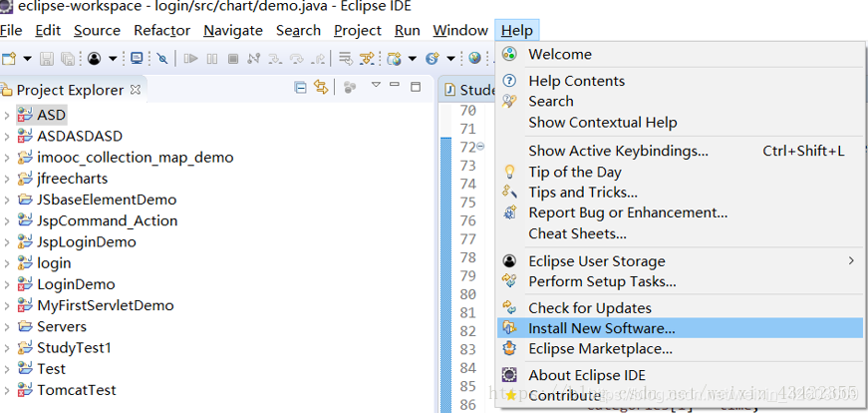This screenshot has width=868, height=413.
Task: Select imooc_collection_map_demo project
Action: 136,158
